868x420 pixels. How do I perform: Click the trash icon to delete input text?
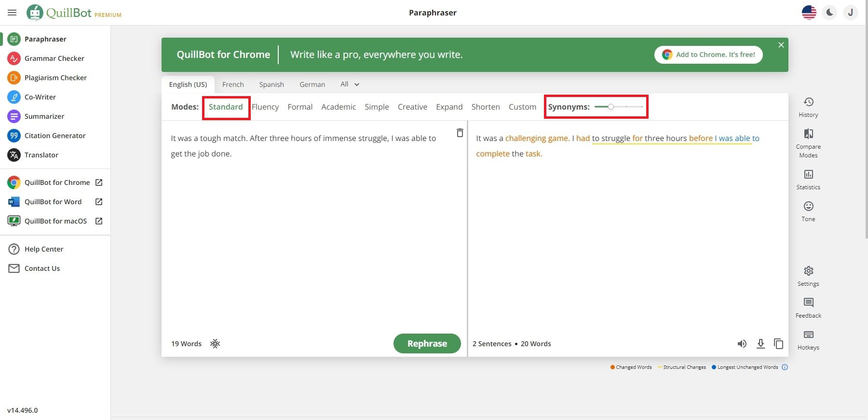click(460, 133)
